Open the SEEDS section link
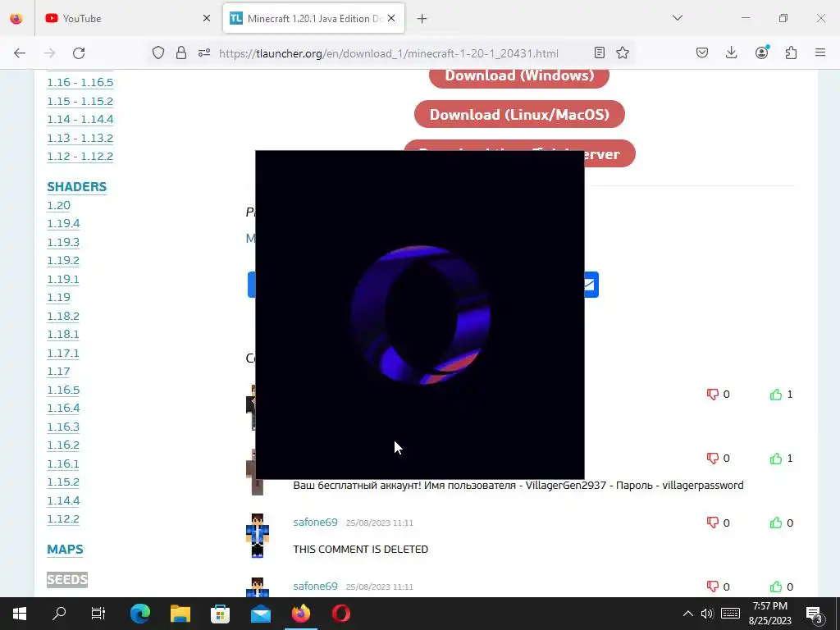Screen dimensions: 840x630 (x=67, y=580)
